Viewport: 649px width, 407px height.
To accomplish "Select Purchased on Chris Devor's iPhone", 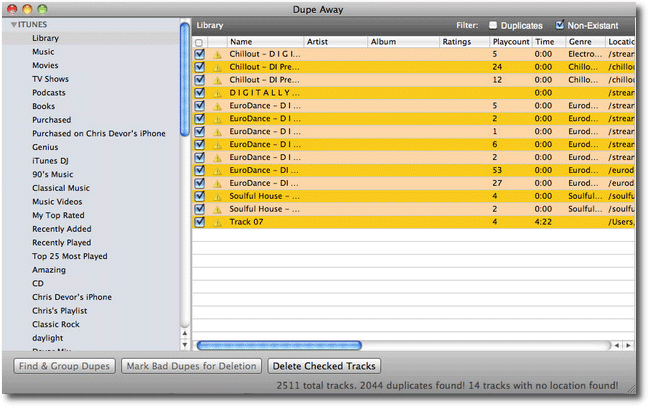I will (x=99, y=134).
